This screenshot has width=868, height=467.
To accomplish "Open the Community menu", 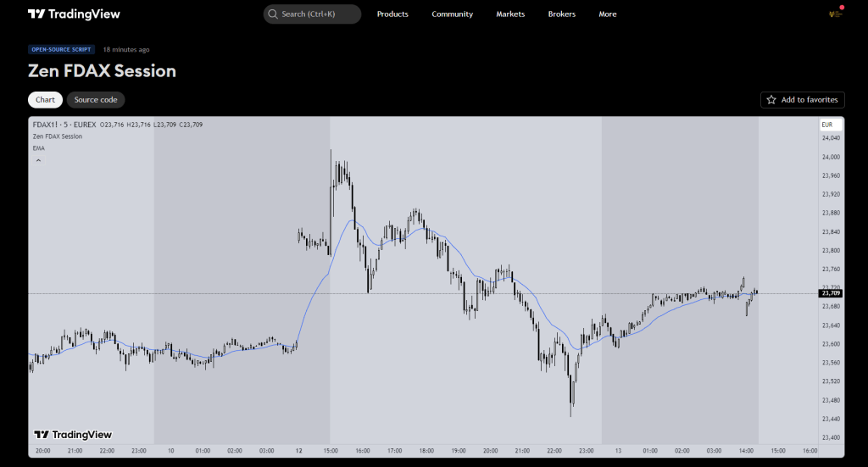I will (x=453, y=14).
